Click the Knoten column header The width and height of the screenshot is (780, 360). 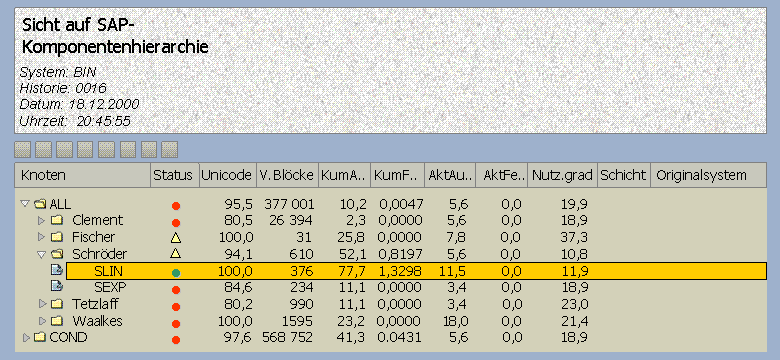point(83,175)
